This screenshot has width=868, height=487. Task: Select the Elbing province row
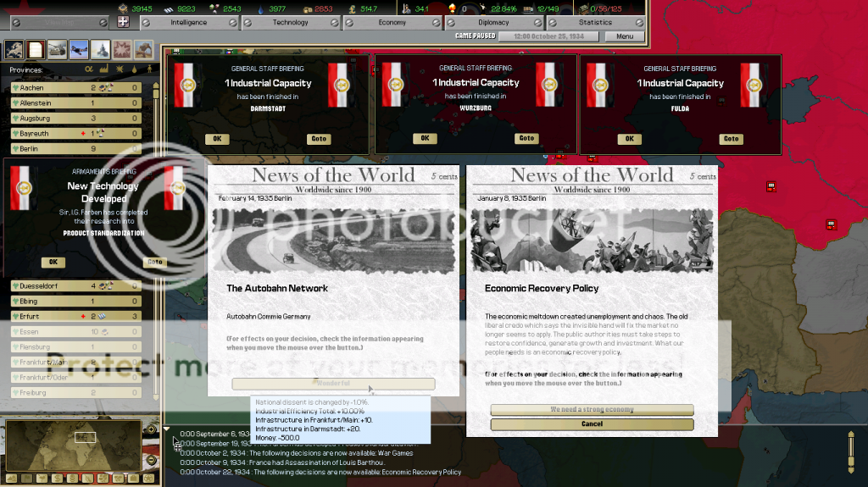(x=76, y=302)
